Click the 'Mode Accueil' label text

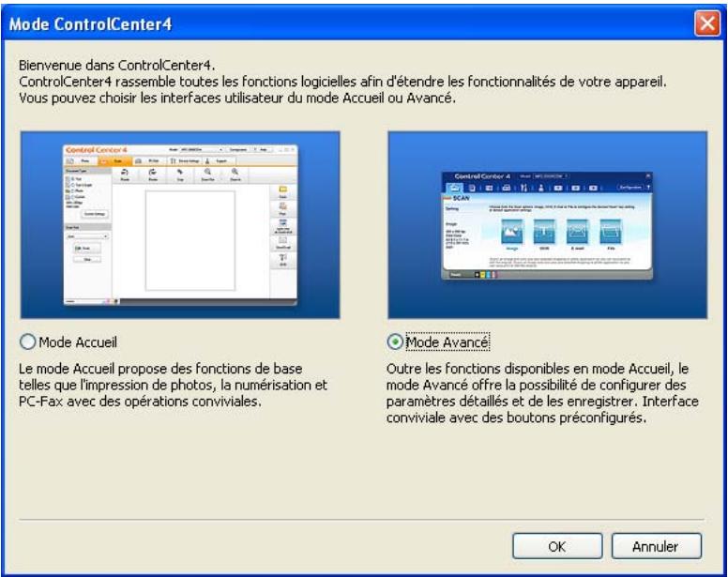pyautogui.click(x=78, y=342)
